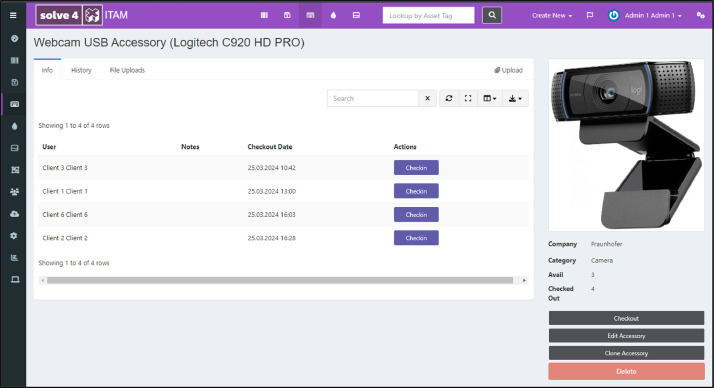
Task: Sort by the Checkout Date column header
Action: tap(270, 147)
